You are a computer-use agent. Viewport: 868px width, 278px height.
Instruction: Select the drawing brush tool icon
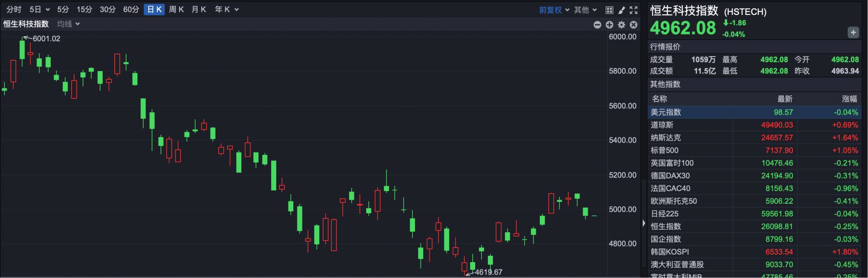coord(622,10)
